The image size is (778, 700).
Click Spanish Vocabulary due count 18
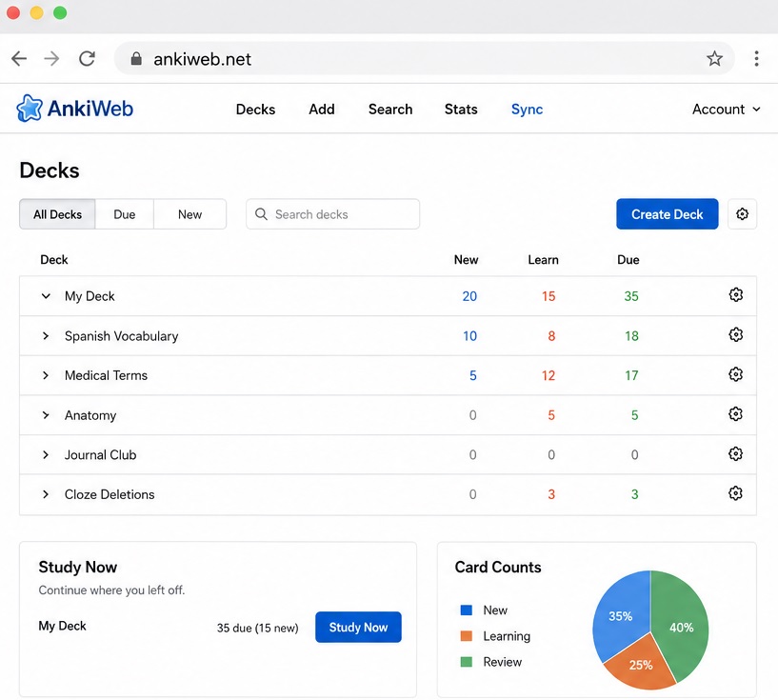[631, 336]
